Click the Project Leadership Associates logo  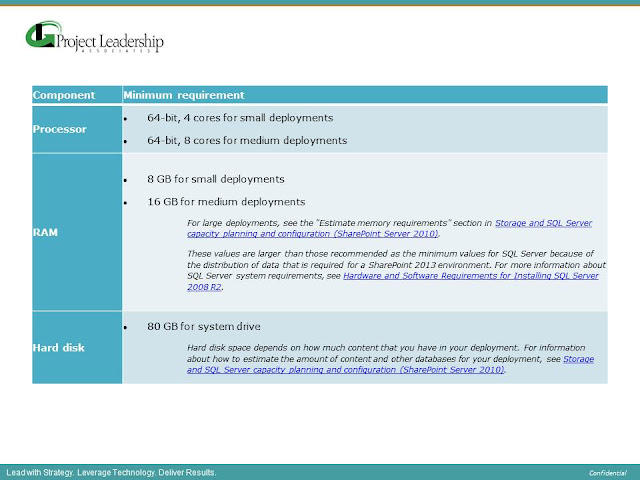(x=94, y=37)
